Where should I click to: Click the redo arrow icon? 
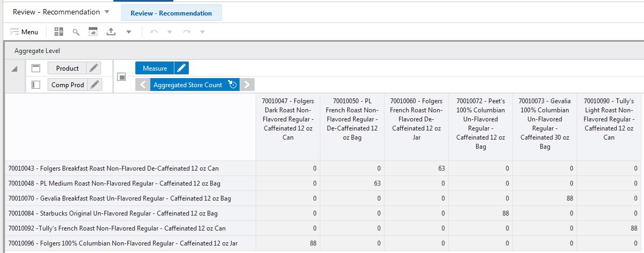[187, 32]
